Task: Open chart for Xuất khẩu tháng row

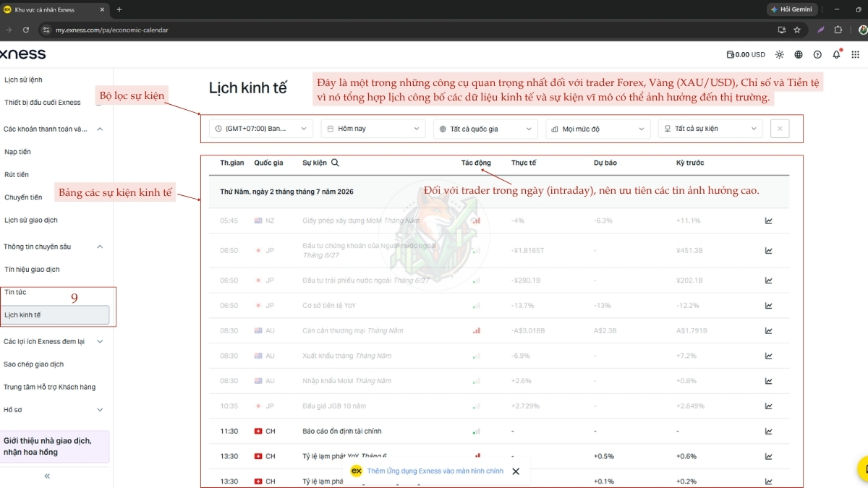Action: tap(769, 356)
